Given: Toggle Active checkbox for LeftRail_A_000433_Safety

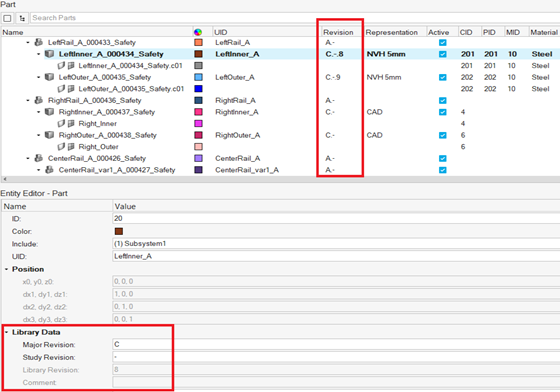Looking at the screenshot, I should click(x=442, y=42).
